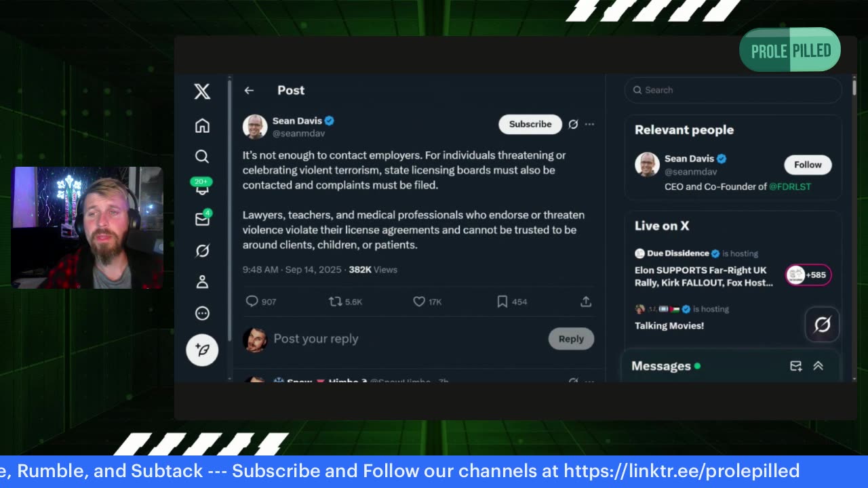Focus the Search field

pyautogui.click(x=733, y=89)
